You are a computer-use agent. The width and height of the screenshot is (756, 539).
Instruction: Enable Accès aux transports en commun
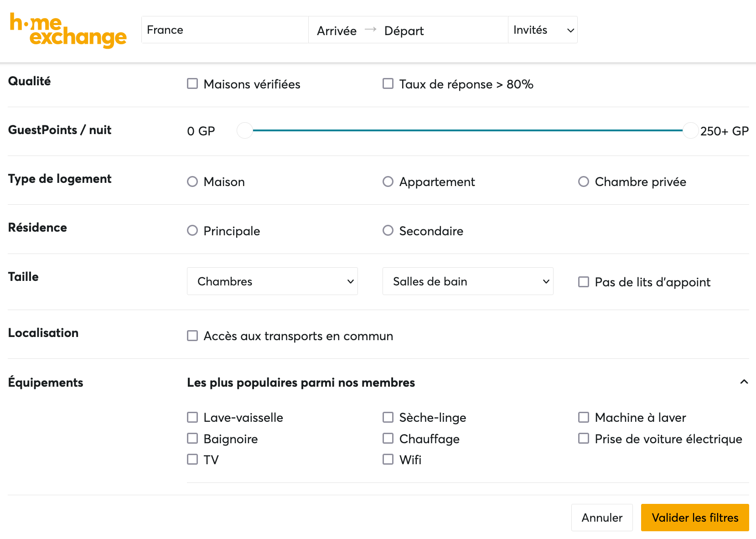(x=192, y=336)
